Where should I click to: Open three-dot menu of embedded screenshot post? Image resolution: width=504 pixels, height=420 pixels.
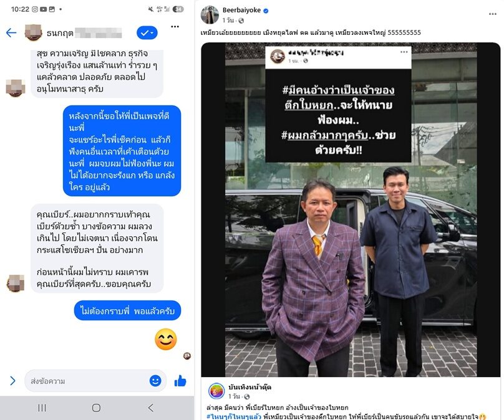pyautogui.click(x=404, y=52)
